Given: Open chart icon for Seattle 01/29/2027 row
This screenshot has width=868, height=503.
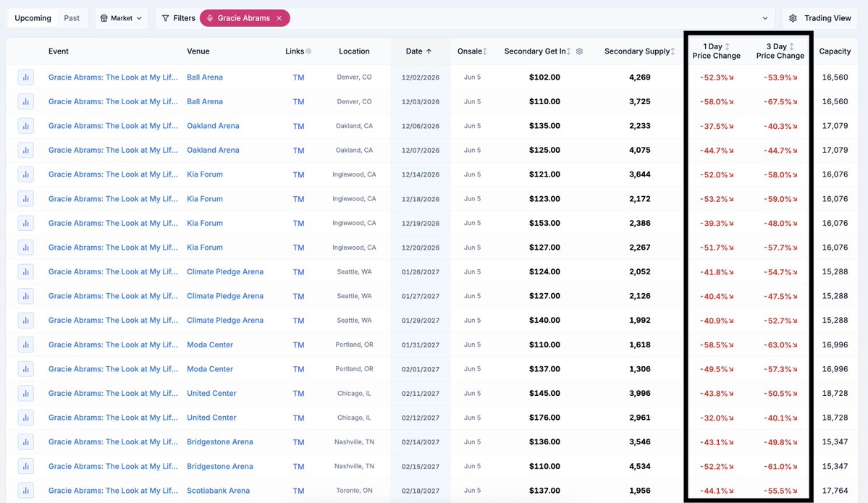Looking at the screenshot, I should point(25,321).
